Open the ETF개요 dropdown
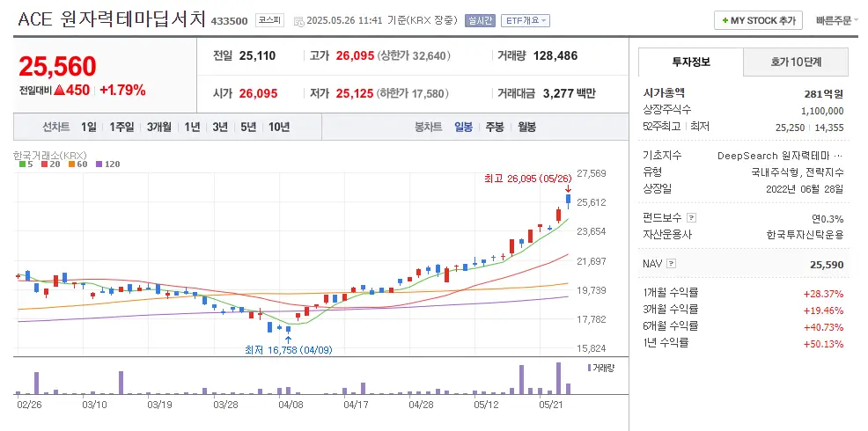Viewport: 868px width, 431px height. click(x=527, y=20)
